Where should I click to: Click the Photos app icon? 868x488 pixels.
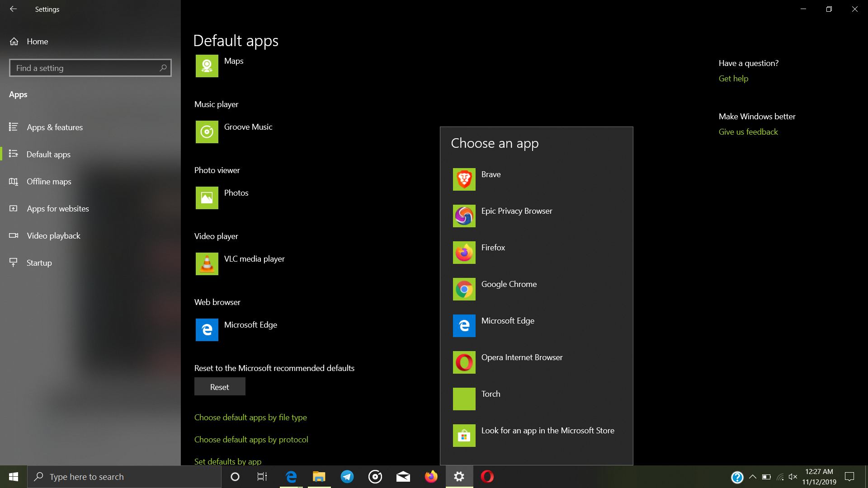click(207, 198)
